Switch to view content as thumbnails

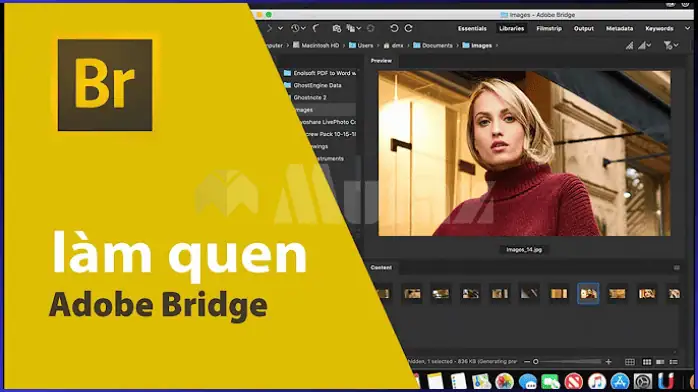click(647, 362)
